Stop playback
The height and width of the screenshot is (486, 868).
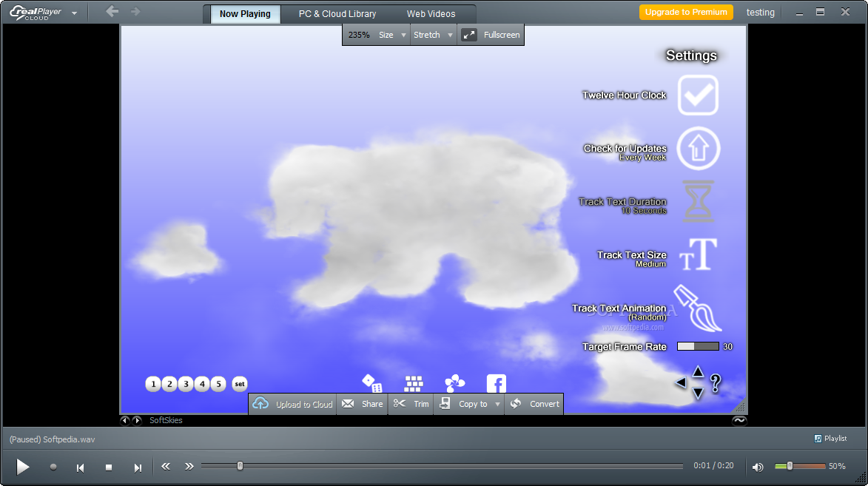pyautogui.click(x=109, y=468)
